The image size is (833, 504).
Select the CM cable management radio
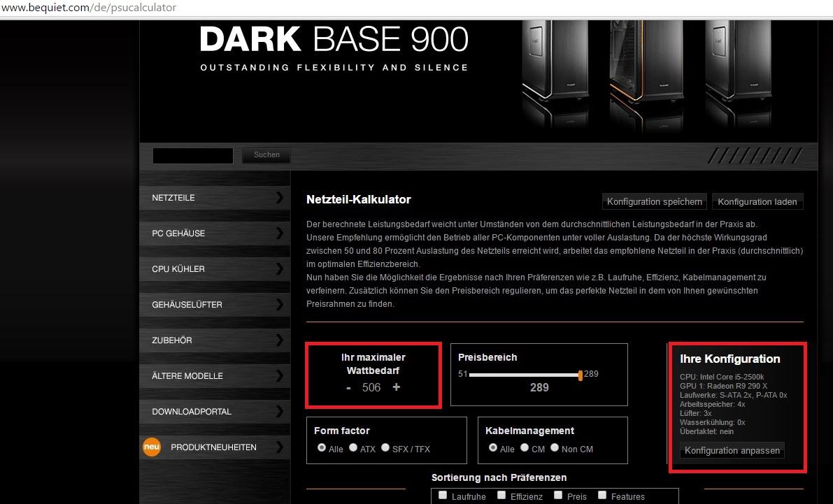coord(525,447)
